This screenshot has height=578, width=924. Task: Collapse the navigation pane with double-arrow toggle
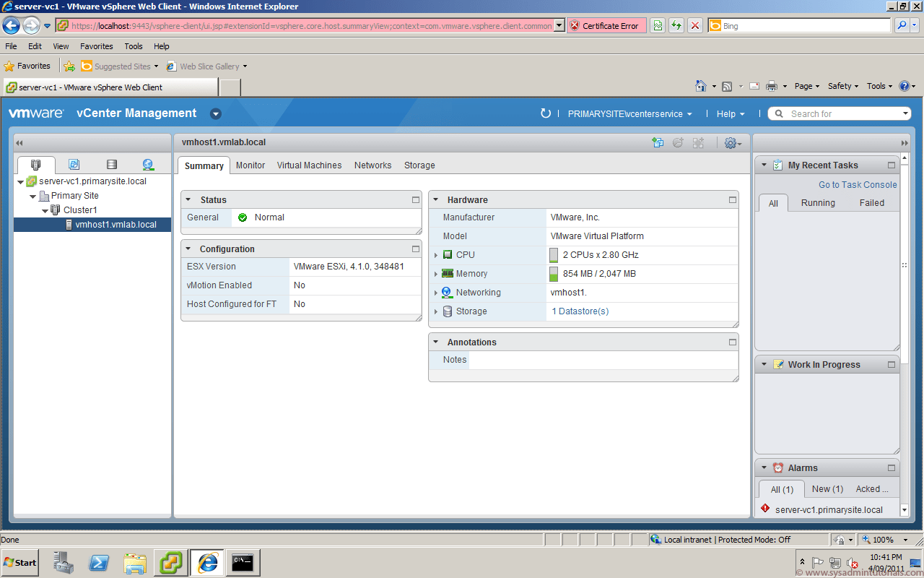click(x=19, y=142)
